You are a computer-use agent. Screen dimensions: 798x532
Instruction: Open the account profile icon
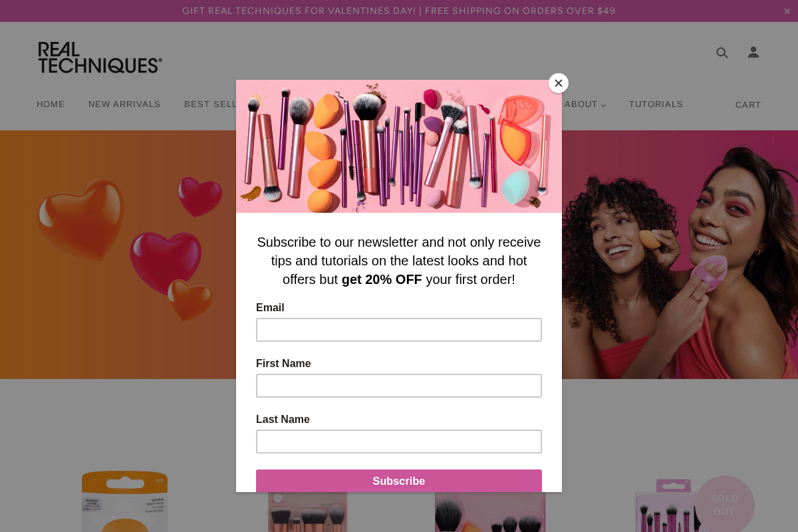(x=753, y=52)
